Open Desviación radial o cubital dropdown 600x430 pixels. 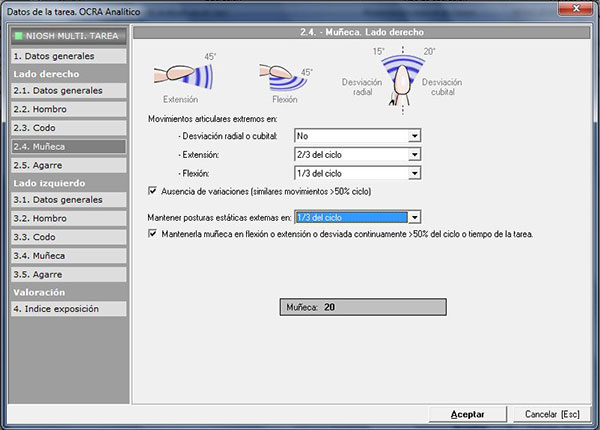coord(414,136)
